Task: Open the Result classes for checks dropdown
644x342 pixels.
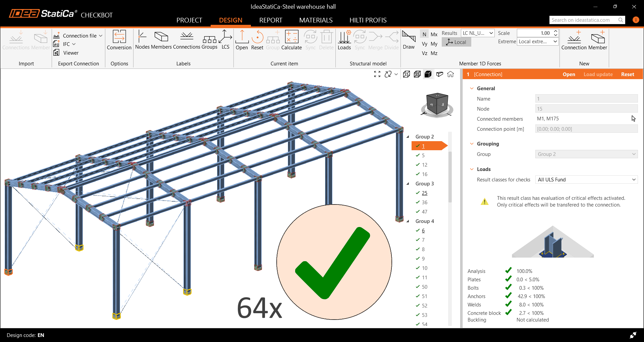Action: 586,180
